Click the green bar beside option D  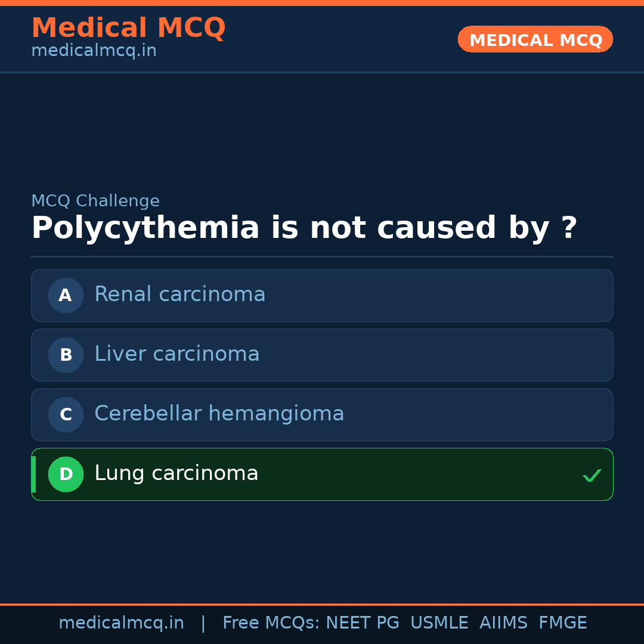click(33, 474)
